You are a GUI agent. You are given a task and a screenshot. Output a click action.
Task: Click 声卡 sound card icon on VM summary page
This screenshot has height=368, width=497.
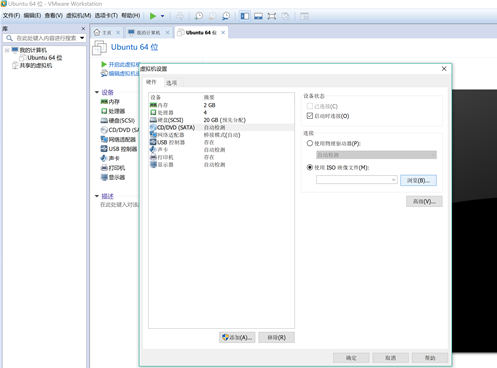[x=104, y=158]
